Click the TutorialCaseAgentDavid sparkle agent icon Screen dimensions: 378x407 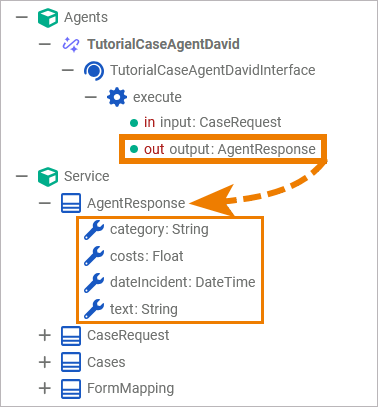(x=71, y=44)
